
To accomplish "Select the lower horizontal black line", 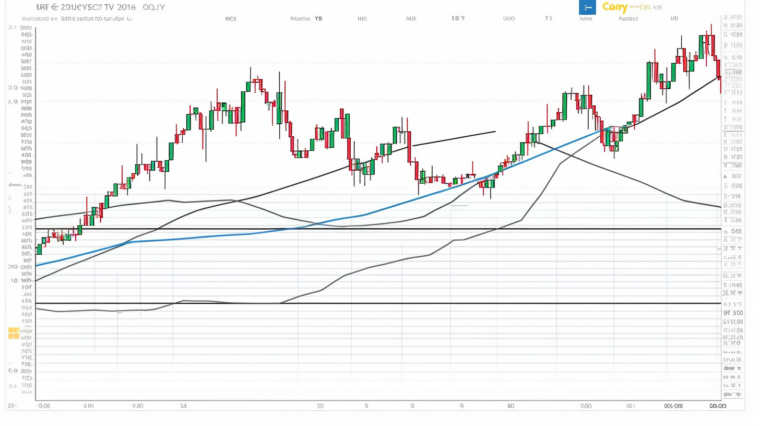I will tap(380, 303).
